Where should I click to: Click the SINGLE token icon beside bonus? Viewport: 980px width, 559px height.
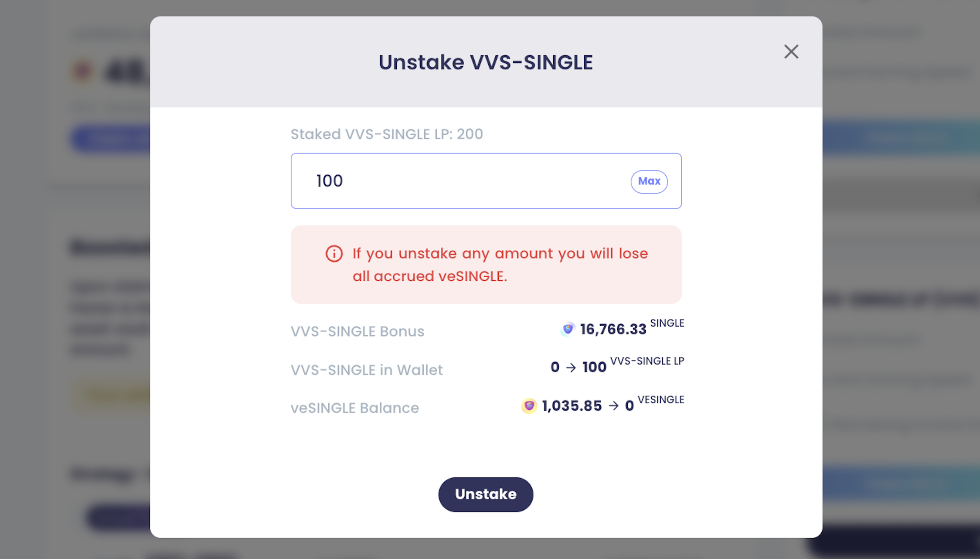(568, 329)
